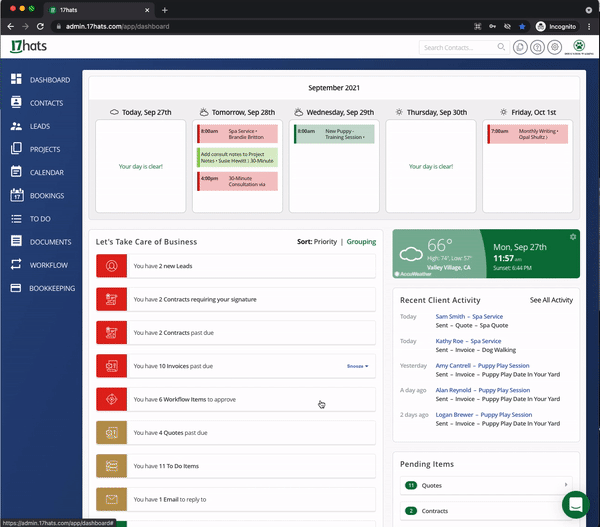Sort tasks by Grouping
600x527 pixels.
(361, 242)
